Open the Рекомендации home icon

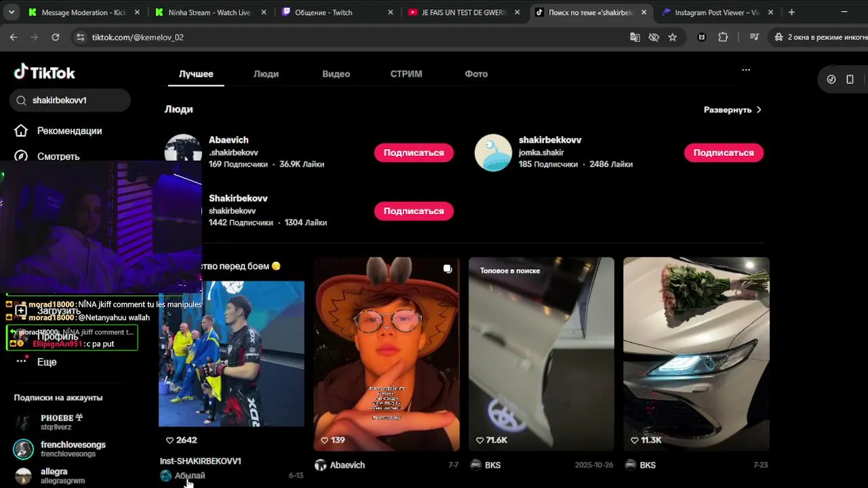[21, 131]
